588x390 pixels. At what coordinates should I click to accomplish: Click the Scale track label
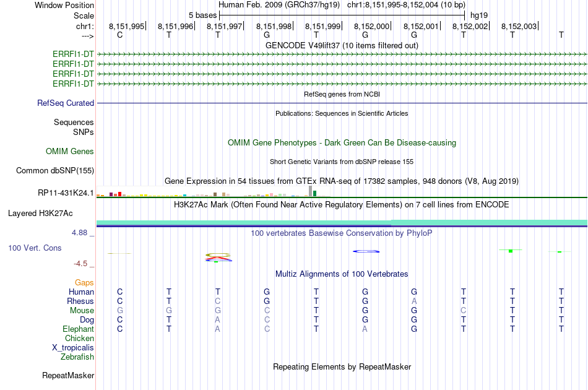pyautogui.click(x=84, y=15)
